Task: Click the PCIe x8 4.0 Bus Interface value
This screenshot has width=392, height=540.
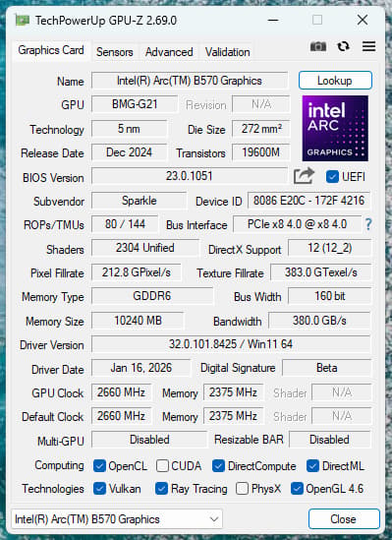Action: click(x=297, y=224)
